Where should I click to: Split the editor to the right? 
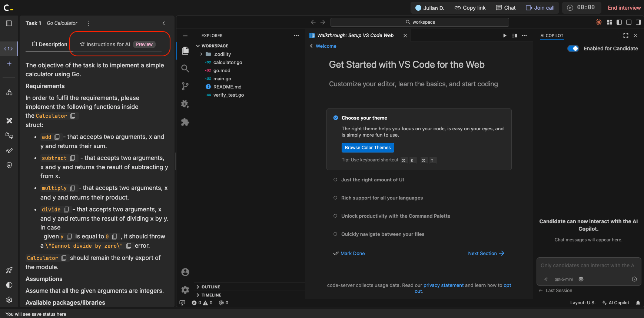point(515,36)
